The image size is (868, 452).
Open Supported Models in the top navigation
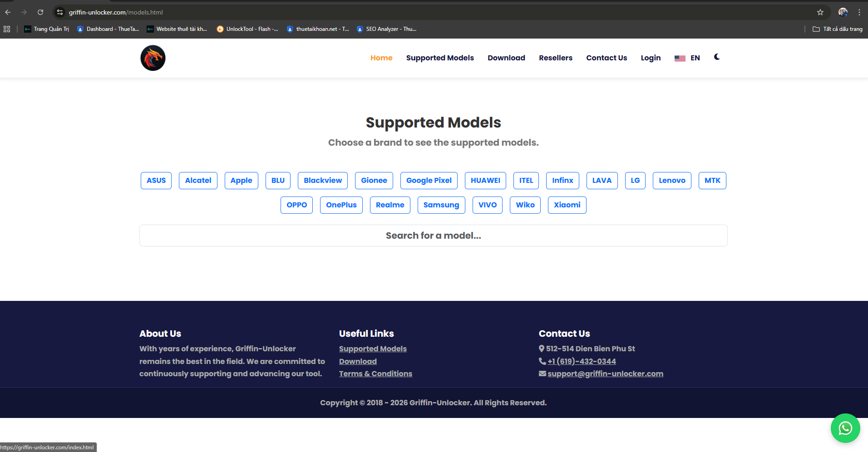pos(440,58)
